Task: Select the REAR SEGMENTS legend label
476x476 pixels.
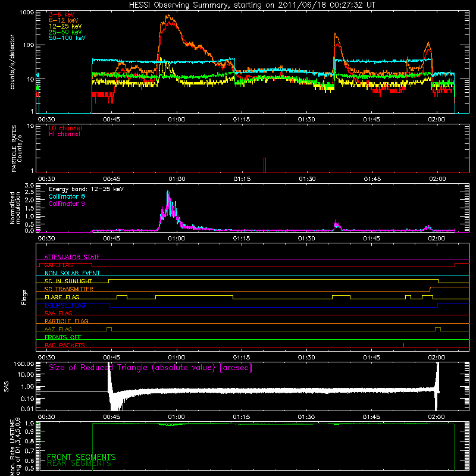Action: coord(79,464)
